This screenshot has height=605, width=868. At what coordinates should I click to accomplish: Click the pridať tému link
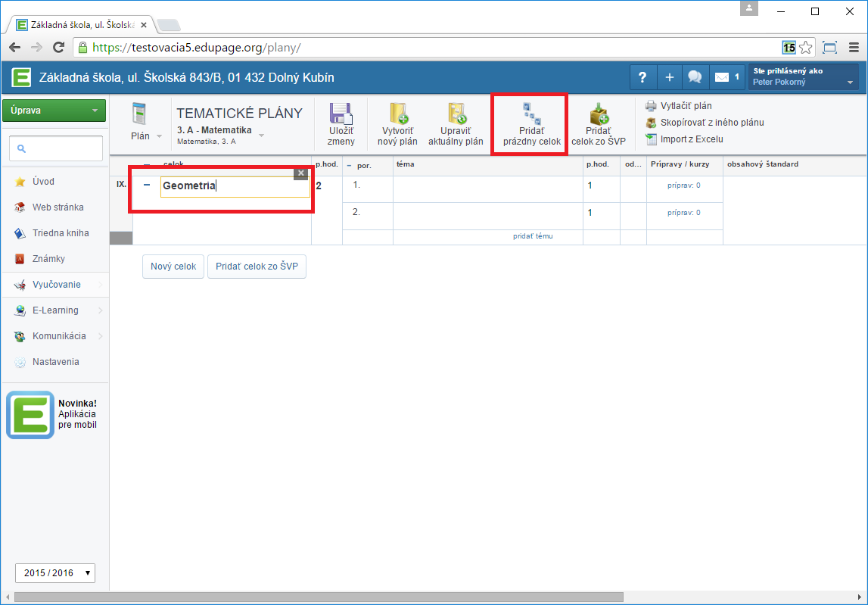tap(533, 236)
